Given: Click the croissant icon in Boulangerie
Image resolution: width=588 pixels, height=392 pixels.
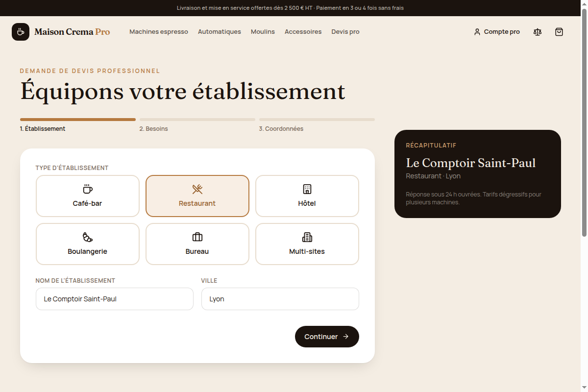Looking at the screenshot, I should tap(88, 237).
